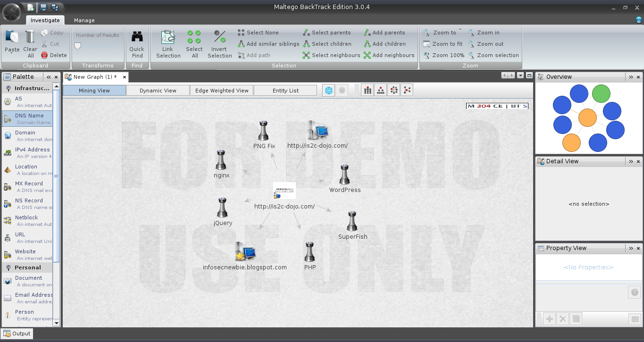
Task: Click Zoom 100%
Action: 443,55
